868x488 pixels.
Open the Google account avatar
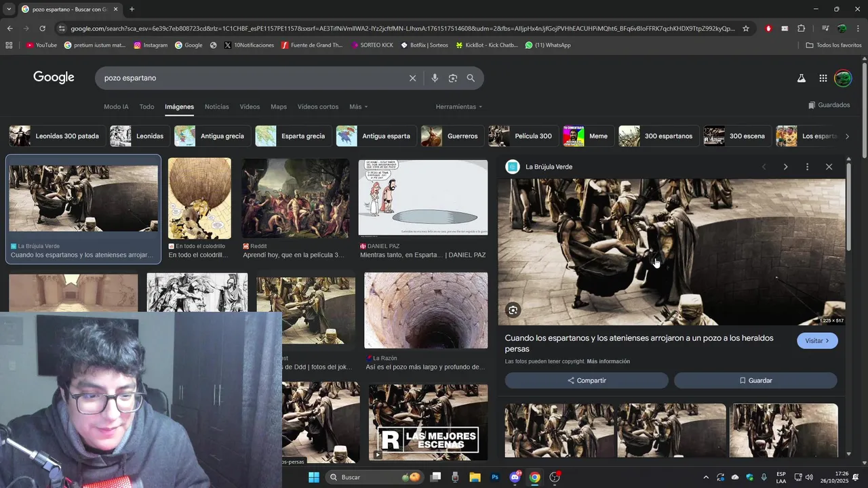click(843, 78)
